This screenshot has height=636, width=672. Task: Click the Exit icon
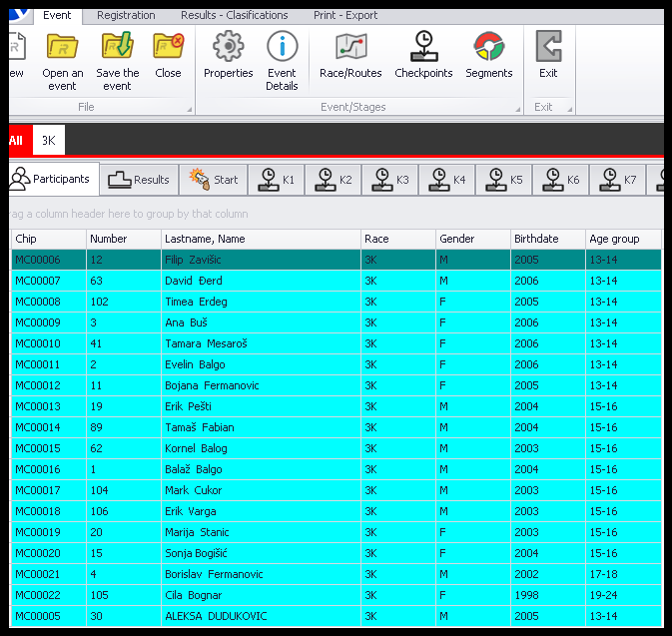coord(548,47)
